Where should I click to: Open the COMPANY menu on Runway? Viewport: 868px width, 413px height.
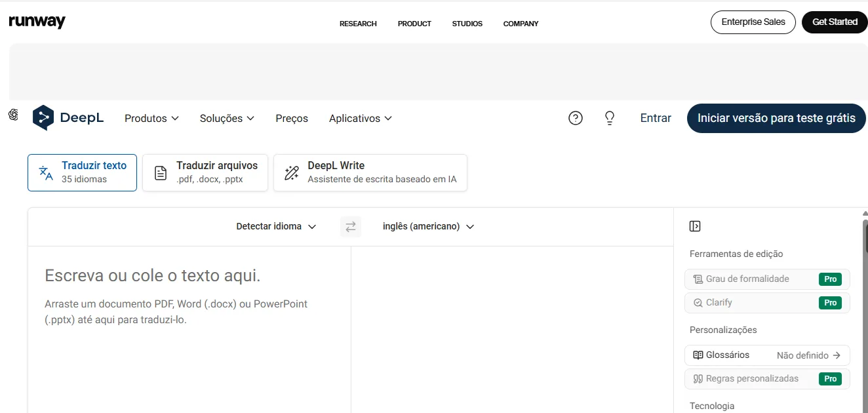pyautogui.click(x=521, y=24)
